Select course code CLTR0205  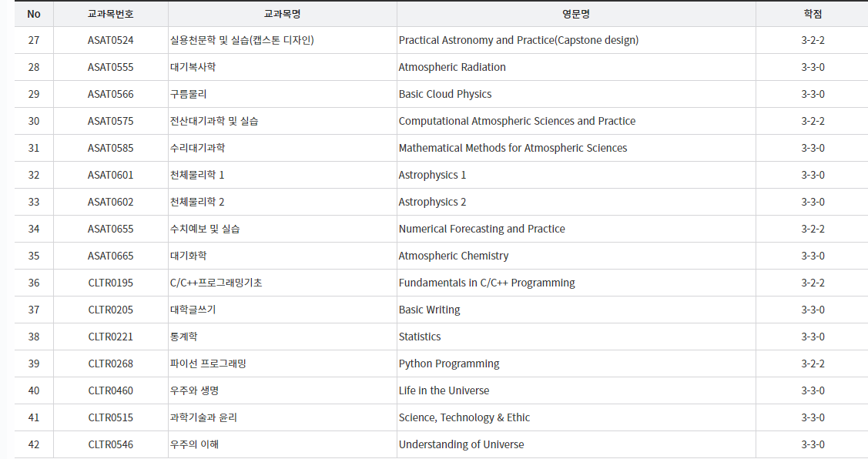(x=111, y=310)
